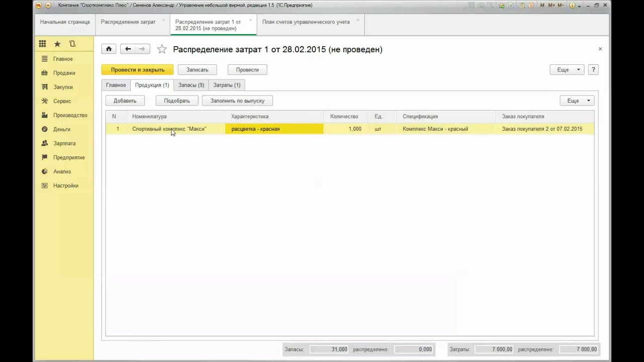
Task: Click the 1C logo icon in title bar
Action: point(38,5)
